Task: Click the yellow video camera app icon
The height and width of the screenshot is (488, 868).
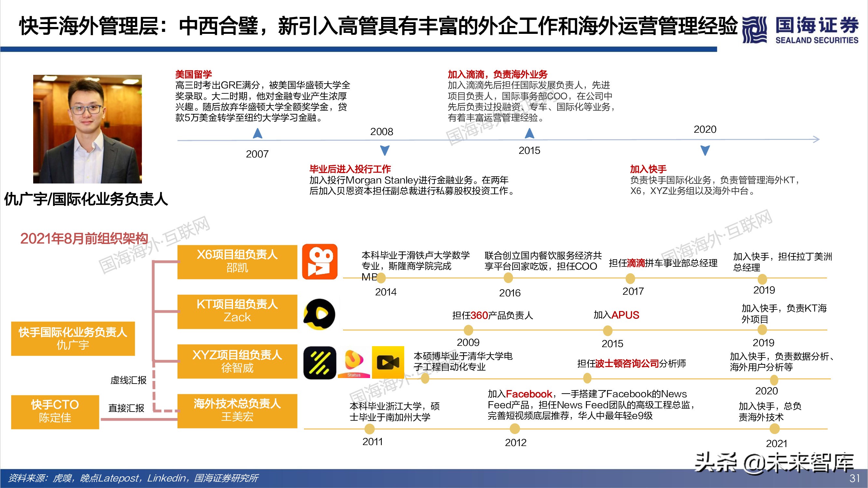Action: tap(388, 362)
